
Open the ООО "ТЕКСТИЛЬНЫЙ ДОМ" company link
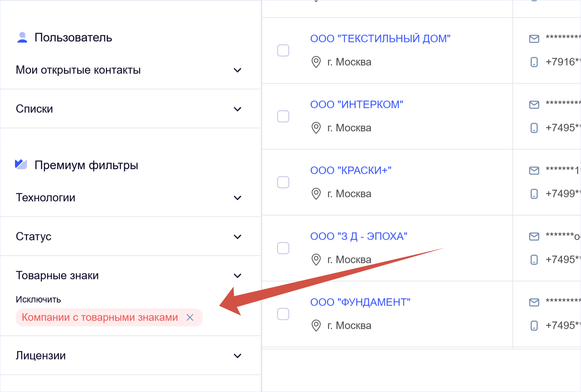tap(380, 38)
